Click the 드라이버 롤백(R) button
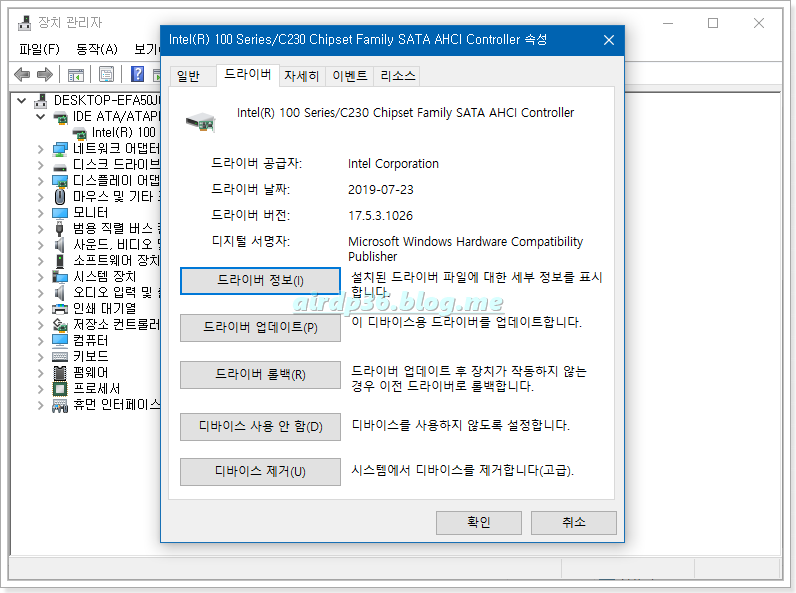 [x=260, y=375]
